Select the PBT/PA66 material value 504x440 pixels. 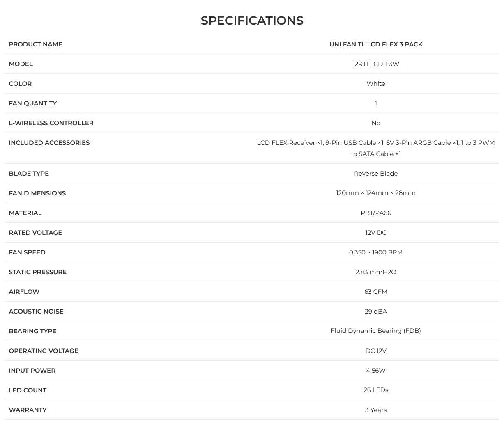(x=376, y=213)
